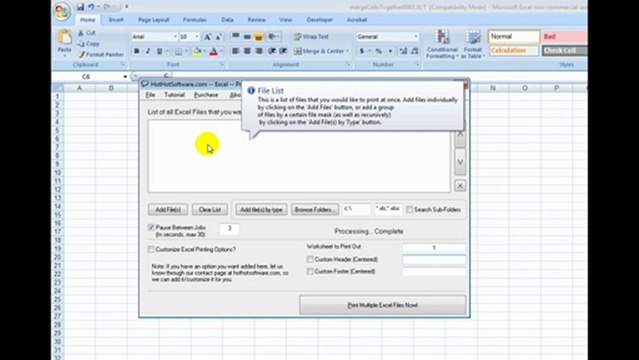Save the workbook from quick access toolbar
Image resolution: width=639 pixels, height=360 pixels.
click(x=80, y=7)
